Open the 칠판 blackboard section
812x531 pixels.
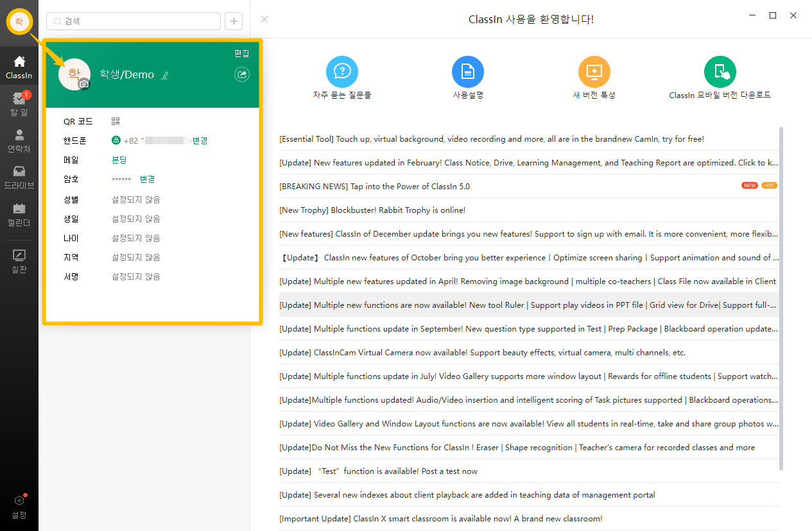coord(19,262)
